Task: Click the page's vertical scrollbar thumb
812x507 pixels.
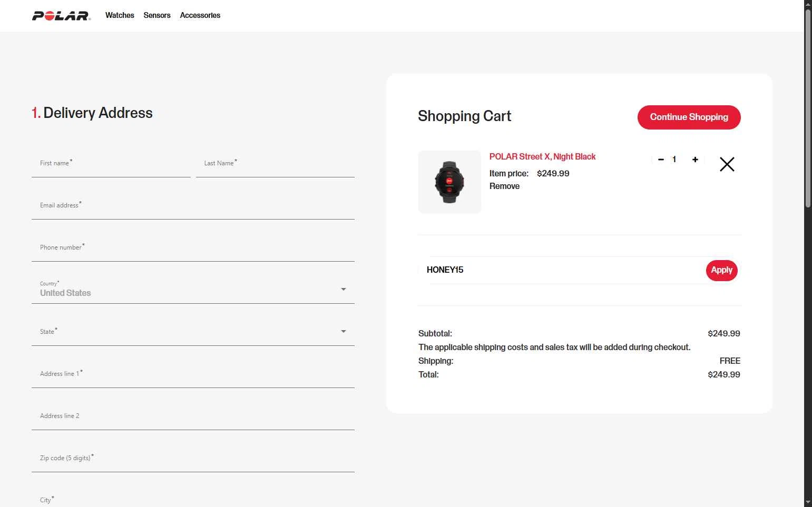Action: pyautogui.click(x=808, y=108)
